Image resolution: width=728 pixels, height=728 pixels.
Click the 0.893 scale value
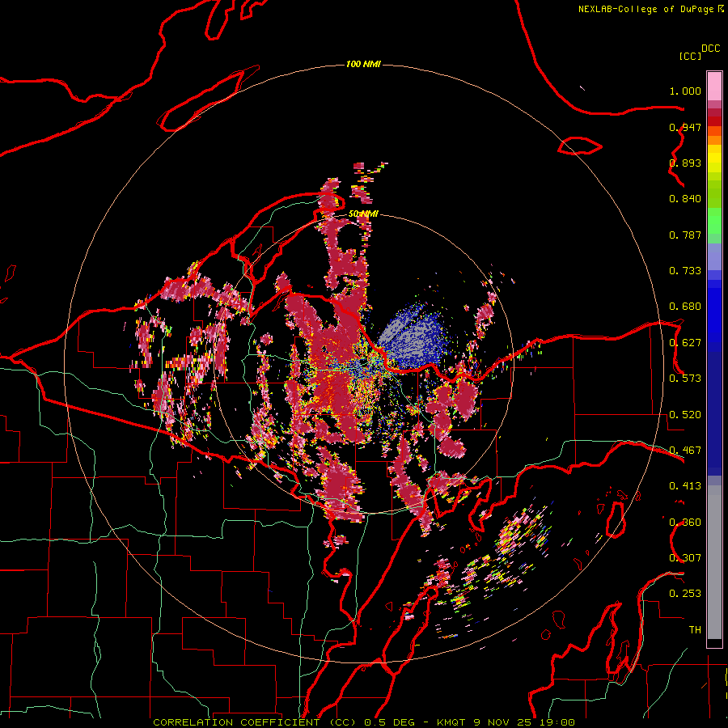click(x=685, y=163)
